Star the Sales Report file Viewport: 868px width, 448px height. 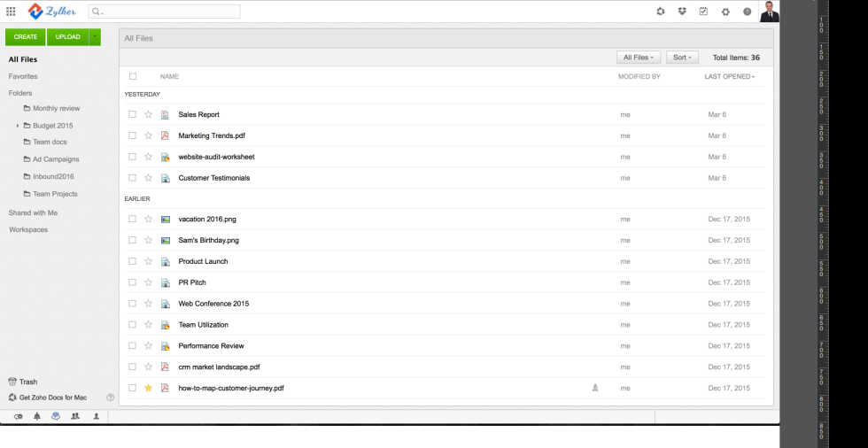pos(149,114)
